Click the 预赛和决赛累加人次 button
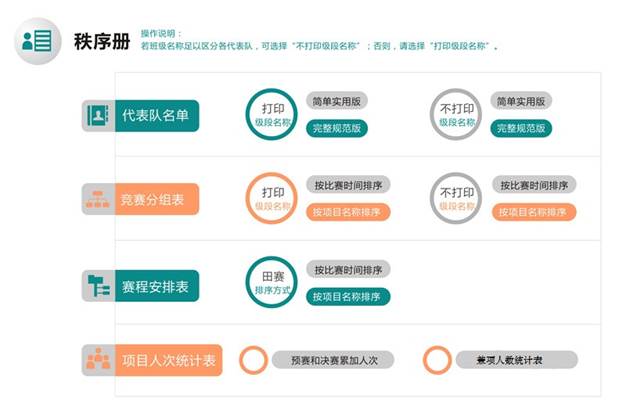 pyautogui.click(x=333, y=359)
